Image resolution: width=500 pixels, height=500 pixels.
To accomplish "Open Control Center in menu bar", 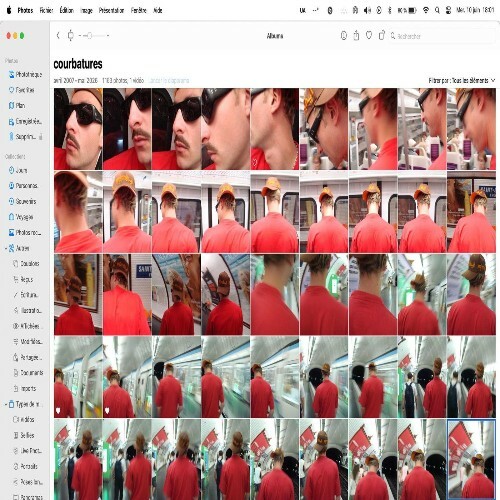I will point(448,10).
